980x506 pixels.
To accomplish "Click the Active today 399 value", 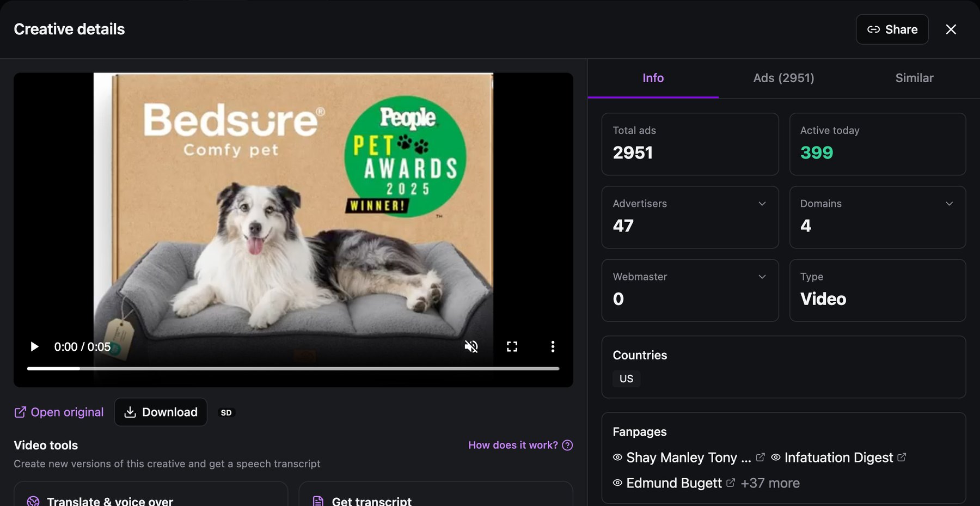I will 817,153.
